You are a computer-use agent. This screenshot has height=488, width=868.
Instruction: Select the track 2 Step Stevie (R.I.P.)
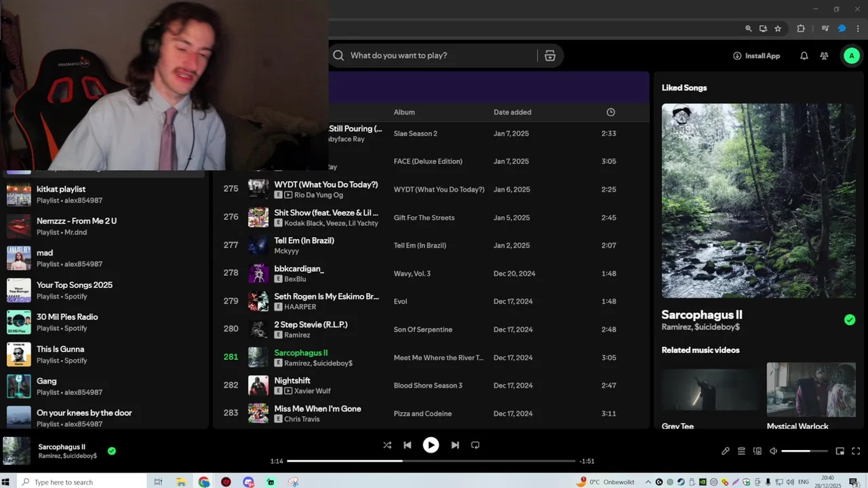pos(311,325)
